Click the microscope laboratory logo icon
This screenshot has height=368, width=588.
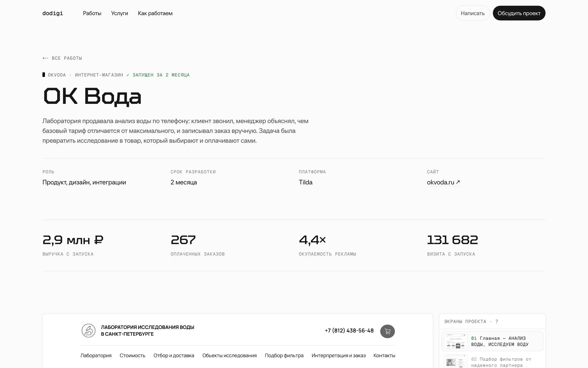pos(88,331)
